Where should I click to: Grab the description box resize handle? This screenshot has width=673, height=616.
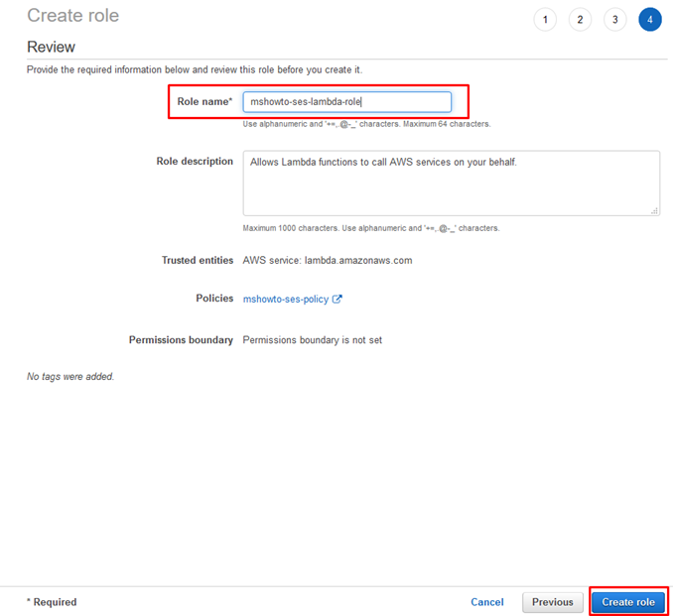click(x=654, y=210)
